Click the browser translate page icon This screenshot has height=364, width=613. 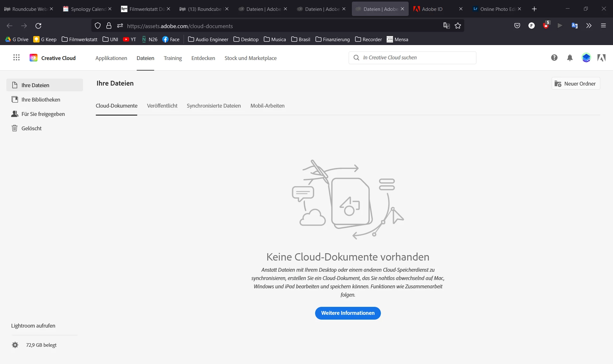(446, 26)
